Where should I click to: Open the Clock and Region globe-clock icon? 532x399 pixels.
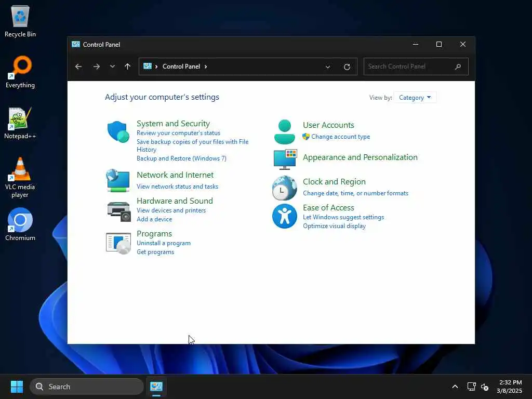coord(284,188)
